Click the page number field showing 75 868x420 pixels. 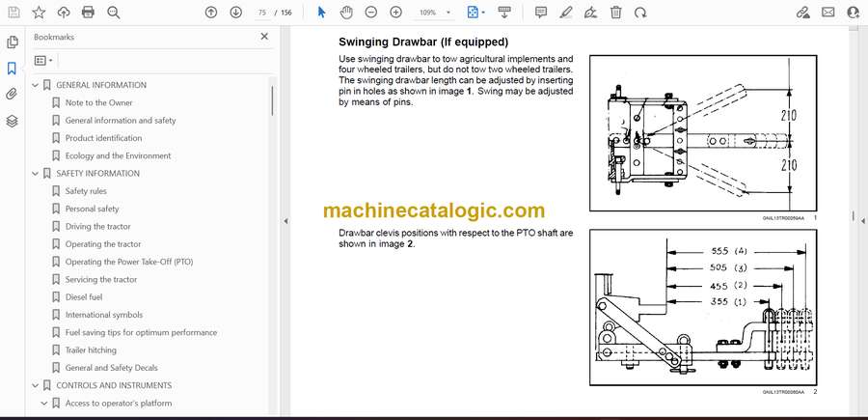261,13
